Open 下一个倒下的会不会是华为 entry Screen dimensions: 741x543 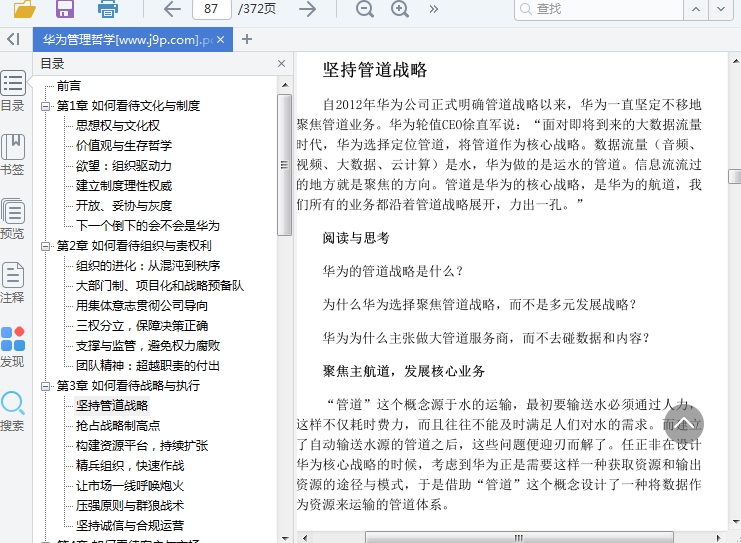148,225
